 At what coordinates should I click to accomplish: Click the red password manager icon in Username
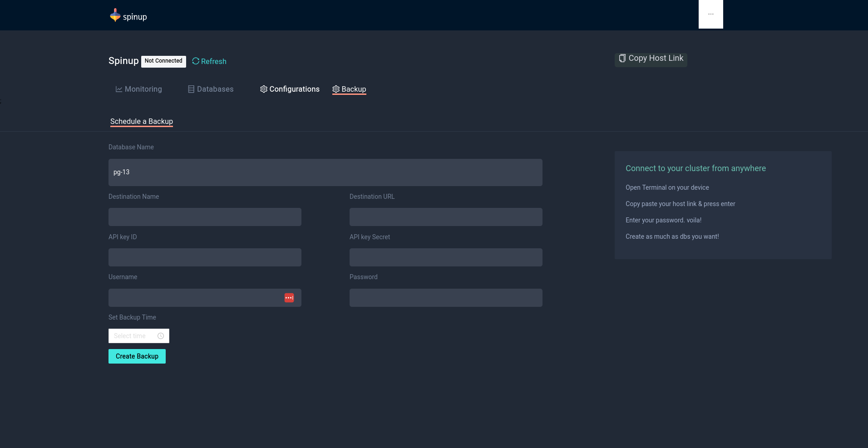(x=289, y=298)
